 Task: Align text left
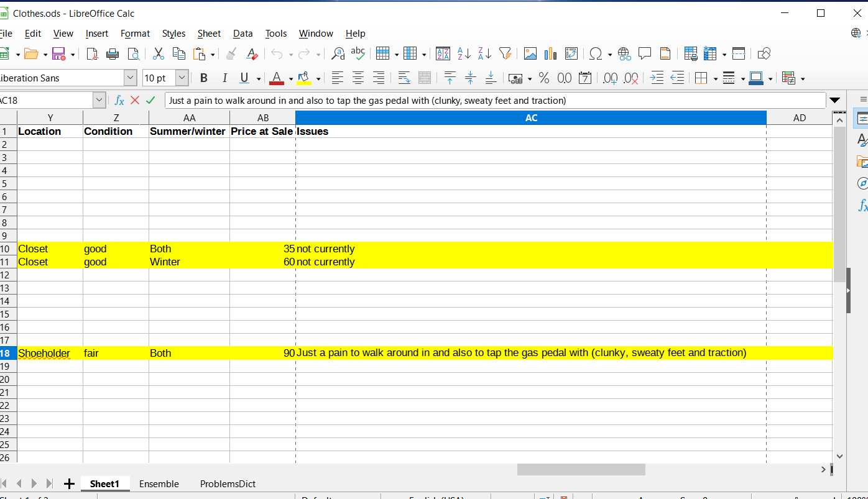coord(338,78)
